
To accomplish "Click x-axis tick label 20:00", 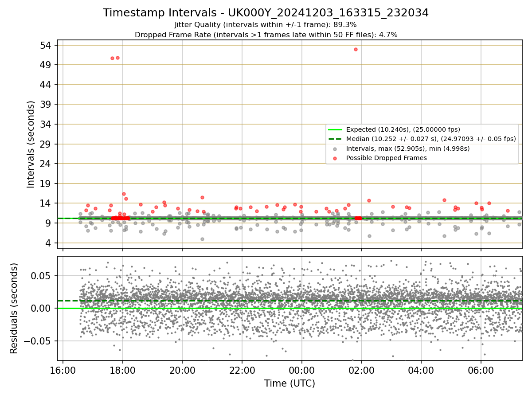I will click(182, 370).
